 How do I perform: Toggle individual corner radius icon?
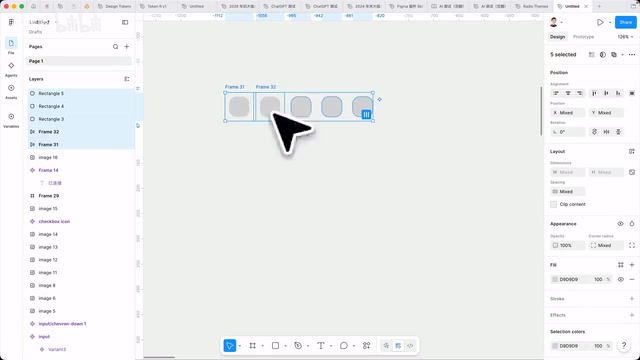(x=631, y=245)
